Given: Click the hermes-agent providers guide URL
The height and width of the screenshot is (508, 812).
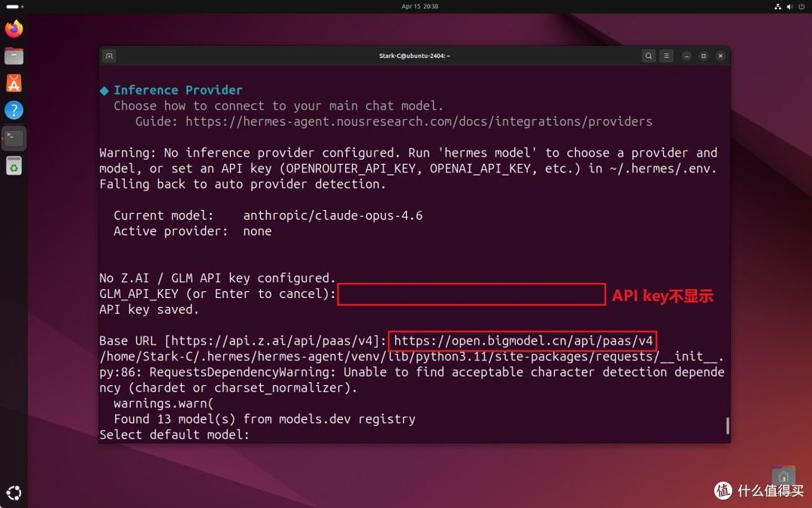Looking at the screenshot, I should (x=419, y=121).
